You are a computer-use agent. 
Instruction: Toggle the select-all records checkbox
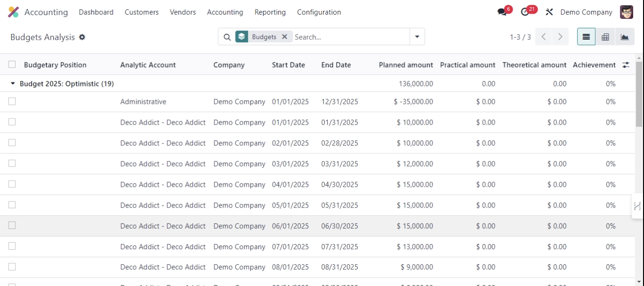pyautogui.click(x=12, y=65)
